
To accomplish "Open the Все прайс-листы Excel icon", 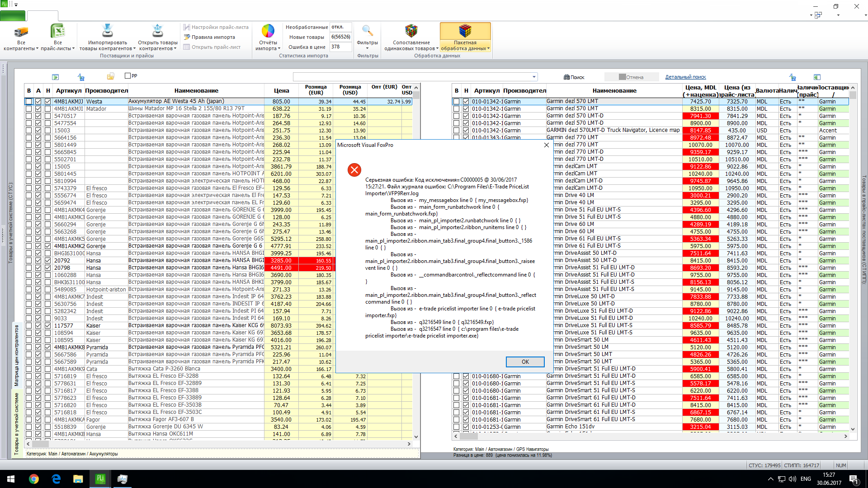I will (x=57, y=31).
